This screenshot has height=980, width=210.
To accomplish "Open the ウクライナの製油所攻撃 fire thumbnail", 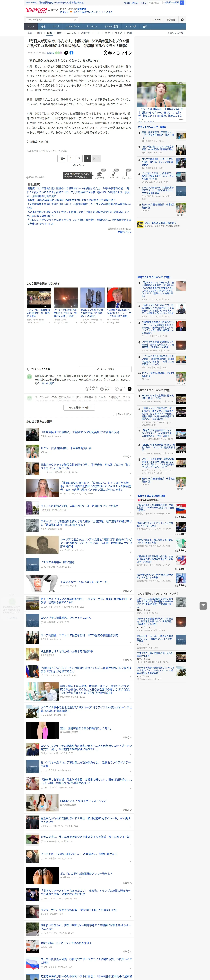I will [66, 297].
